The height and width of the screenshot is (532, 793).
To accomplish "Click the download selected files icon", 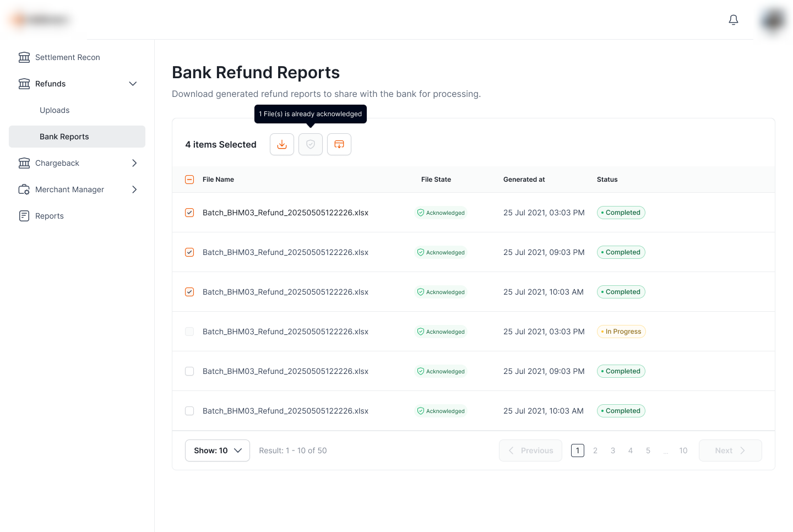I will click(x=282, y=144).
